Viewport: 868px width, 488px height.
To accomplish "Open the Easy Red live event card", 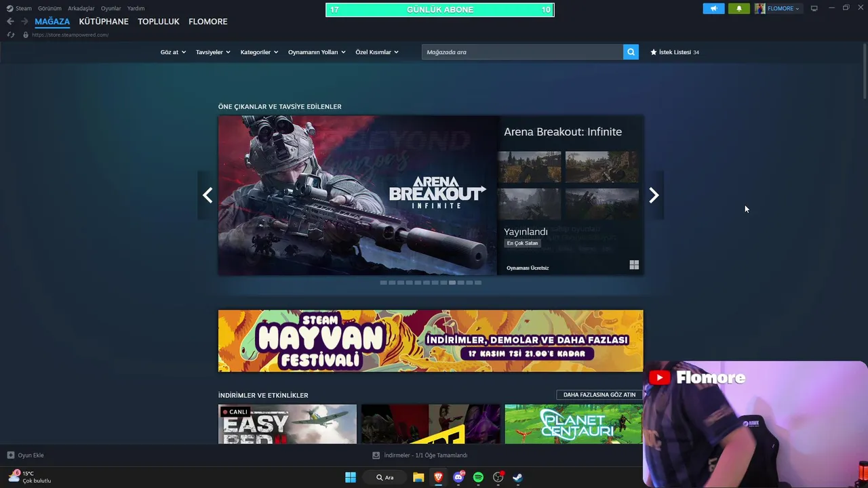I will click(x=288, y=424).
